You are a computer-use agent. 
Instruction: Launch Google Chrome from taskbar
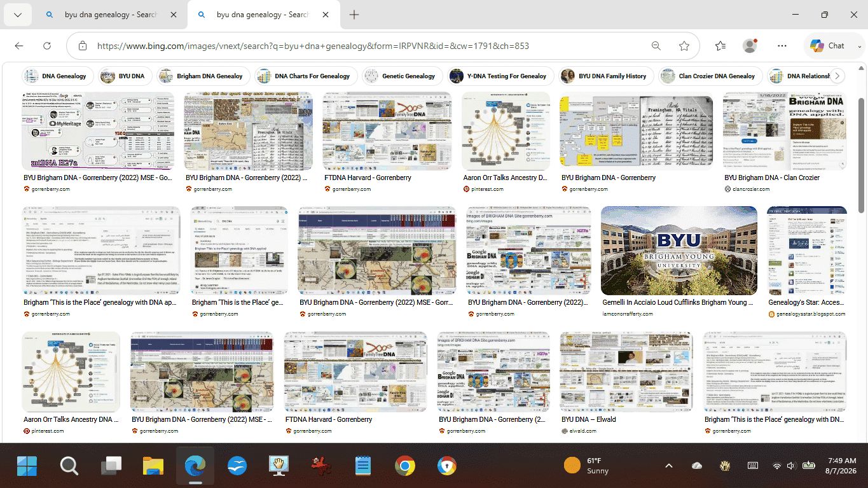coord(404,466)
